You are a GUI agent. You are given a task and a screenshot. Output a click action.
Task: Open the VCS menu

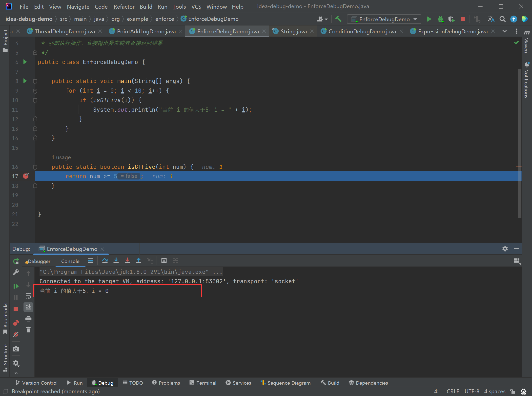pos(196,7)
